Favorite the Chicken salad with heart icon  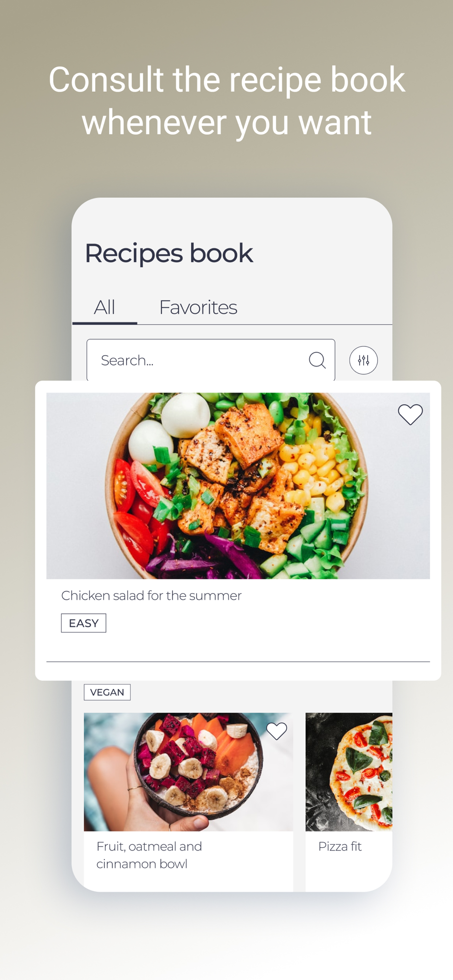pos(410,415)
